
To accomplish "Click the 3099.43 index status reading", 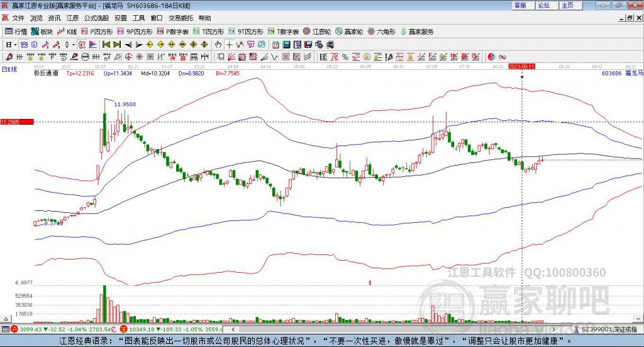I will [31, 329].
